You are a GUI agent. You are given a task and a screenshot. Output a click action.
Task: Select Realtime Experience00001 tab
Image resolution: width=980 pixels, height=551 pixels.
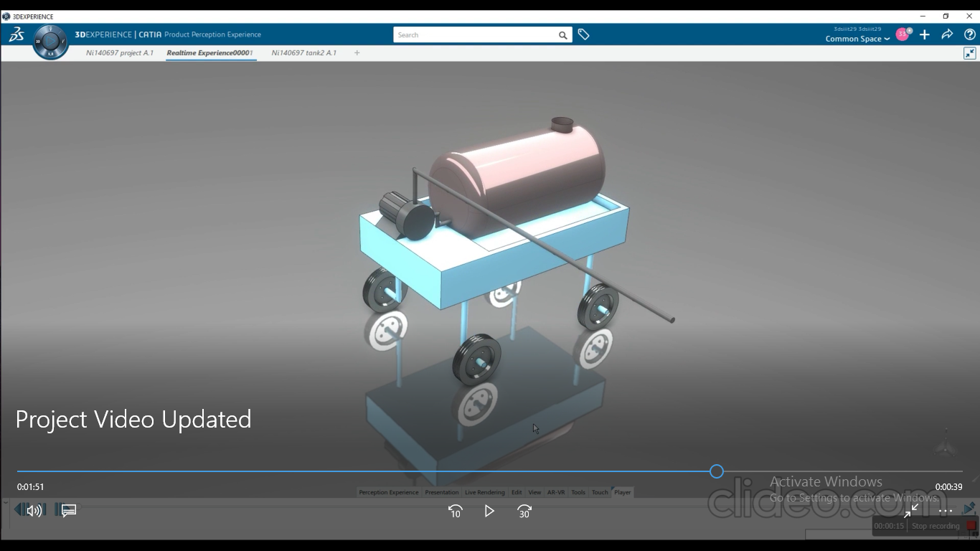209,52
